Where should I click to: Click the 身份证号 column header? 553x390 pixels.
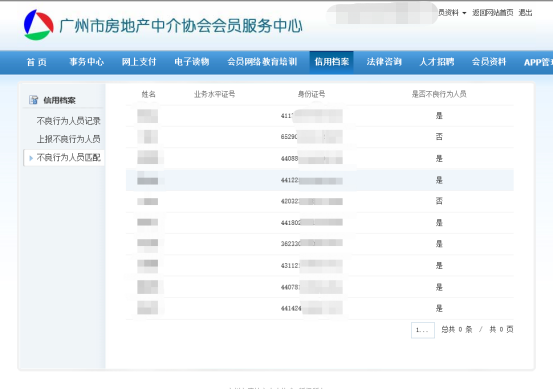pos(311,94)
